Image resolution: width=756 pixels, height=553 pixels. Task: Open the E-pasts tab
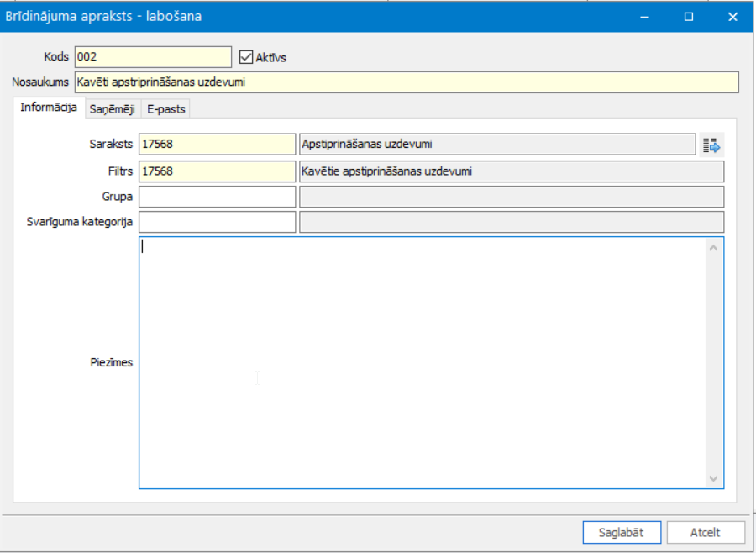pyautogui.click(x=165, y=109)
